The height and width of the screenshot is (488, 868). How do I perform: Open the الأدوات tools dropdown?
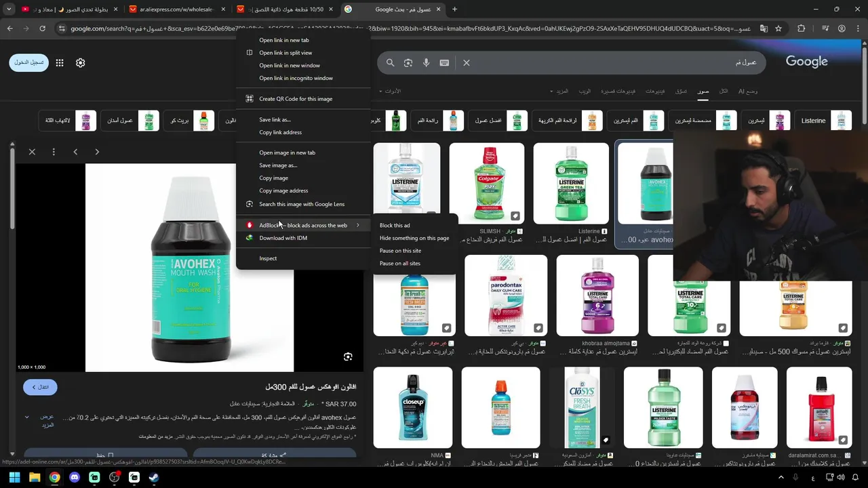[390, 91]
